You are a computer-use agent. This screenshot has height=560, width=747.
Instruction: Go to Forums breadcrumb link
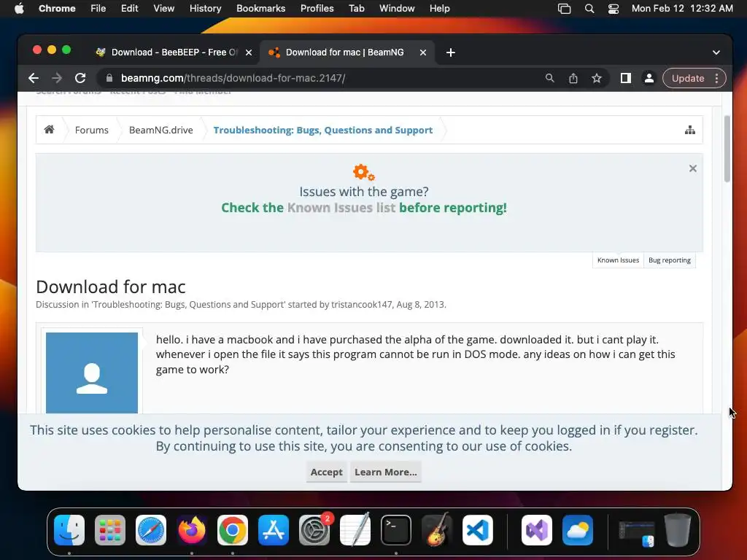(x=91, y=130)
